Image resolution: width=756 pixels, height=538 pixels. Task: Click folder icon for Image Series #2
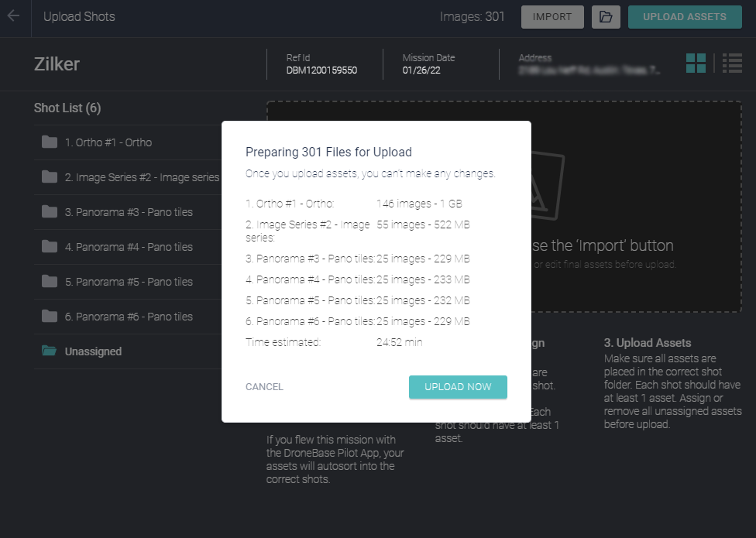(x=49, y=176)
